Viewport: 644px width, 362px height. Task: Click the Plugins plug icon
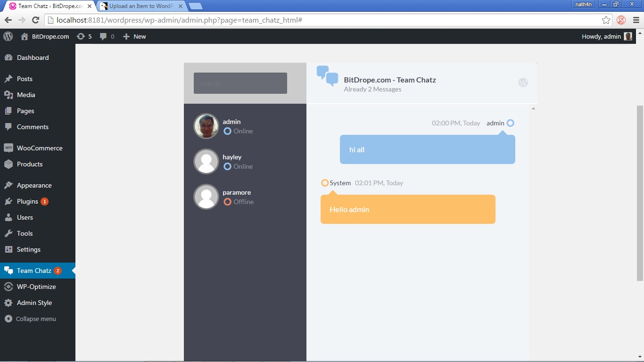point(8,201)
